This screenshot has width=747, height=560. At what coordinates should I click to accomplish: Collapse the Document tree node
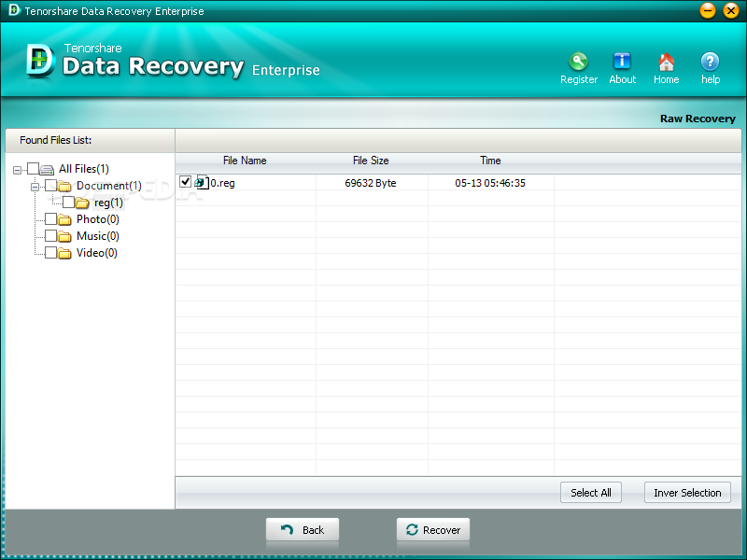click(x=35, y=187)
